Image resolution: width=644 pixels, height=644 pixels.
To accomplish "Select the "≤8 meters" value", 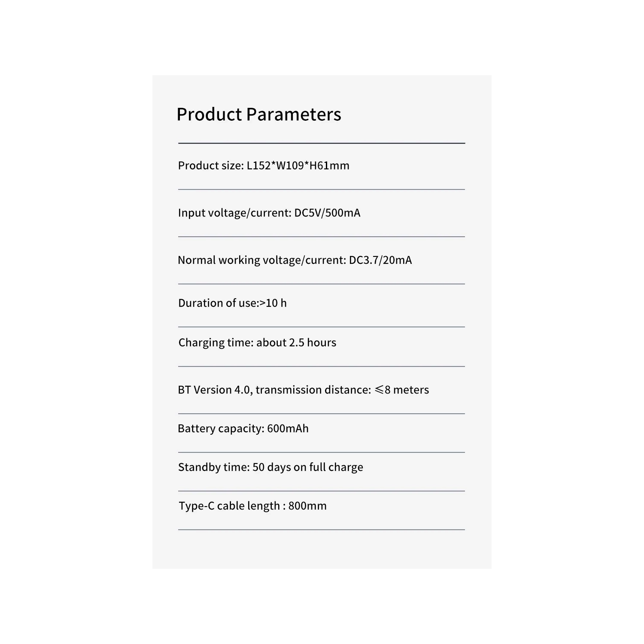I will 402,390.
